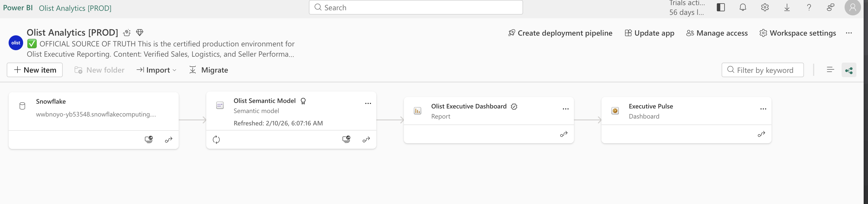Expand the Import dropdown
This screenshot has width=868, height=204.
pos(156,70)
